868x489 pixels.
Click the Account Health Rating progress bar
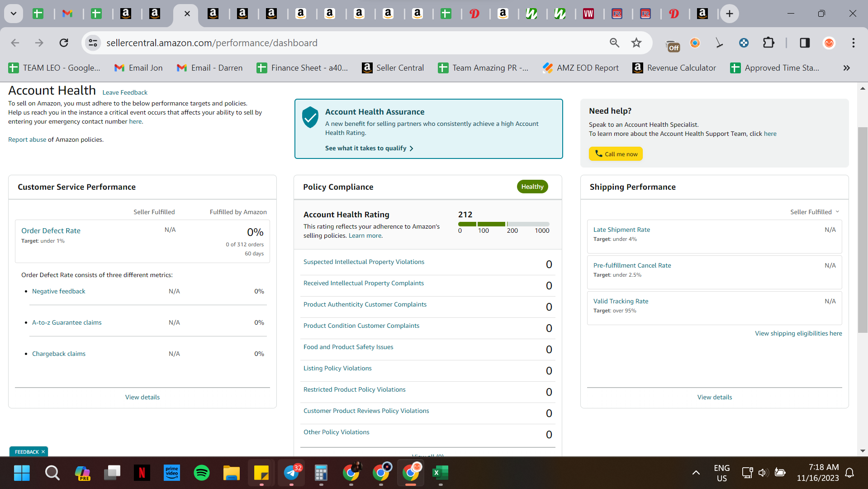click(x=504, y=224)
